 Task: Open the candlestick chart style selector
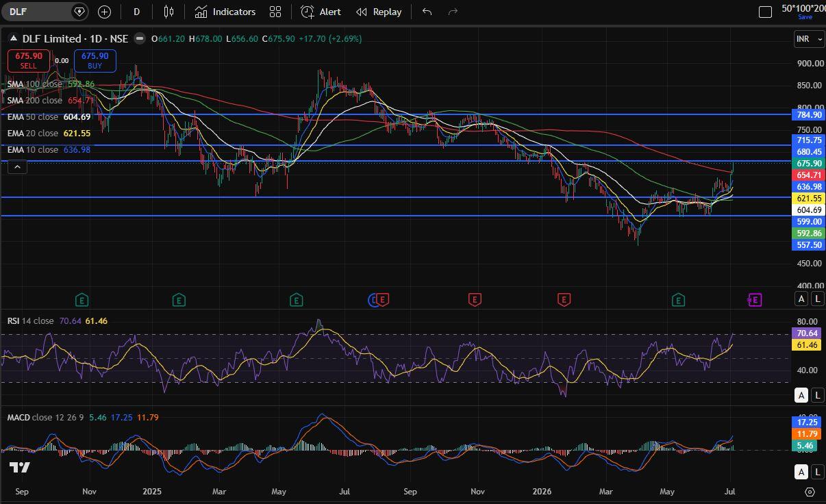169,12
